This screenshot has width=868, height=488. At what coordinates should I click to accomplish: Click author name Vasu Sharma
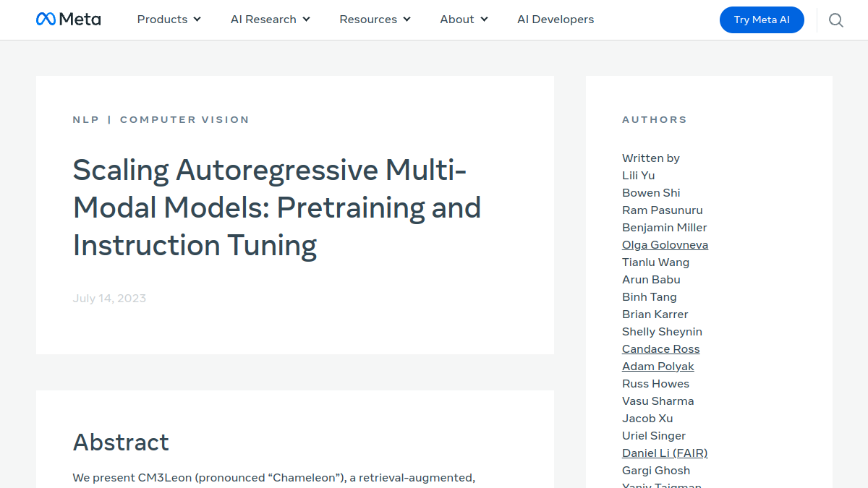658,401
